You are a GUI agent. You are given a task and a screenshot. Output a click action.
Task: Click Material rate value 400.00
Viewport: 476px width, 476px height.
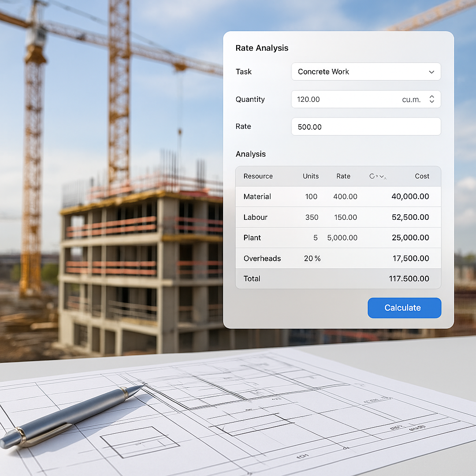[345, 197]
